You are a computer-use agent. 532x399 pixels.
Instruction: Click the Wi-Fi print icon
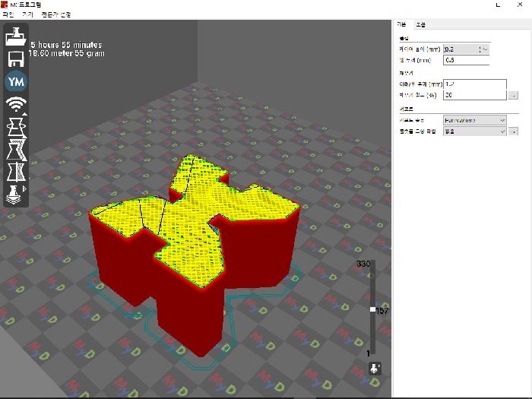(16, 104)
